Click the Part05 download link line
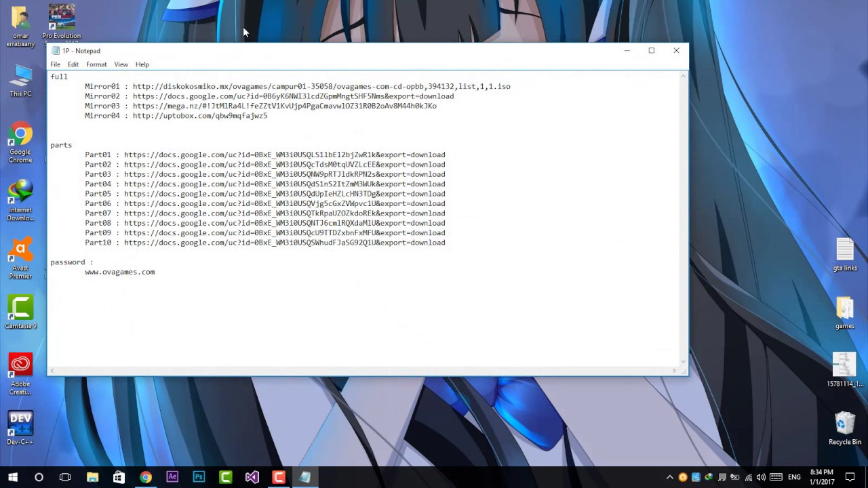The image size is (868, 488). [265, 194]
